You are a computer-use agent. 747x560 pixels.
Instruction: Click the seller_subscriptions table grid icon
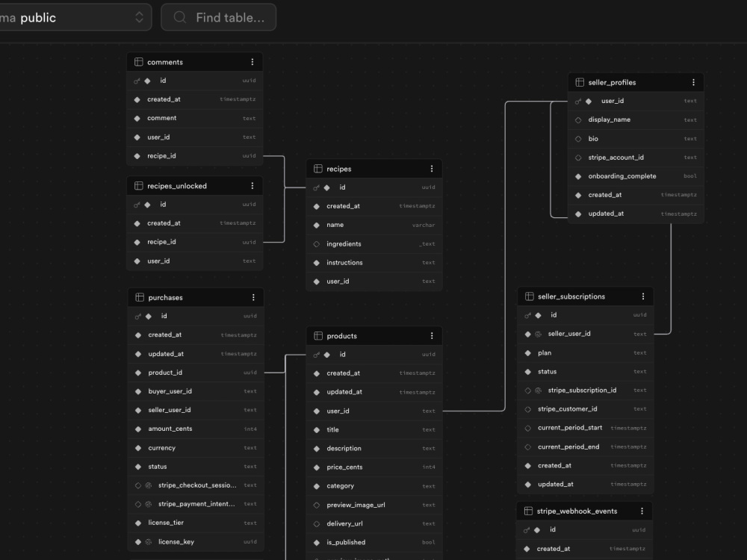point(530,296)
